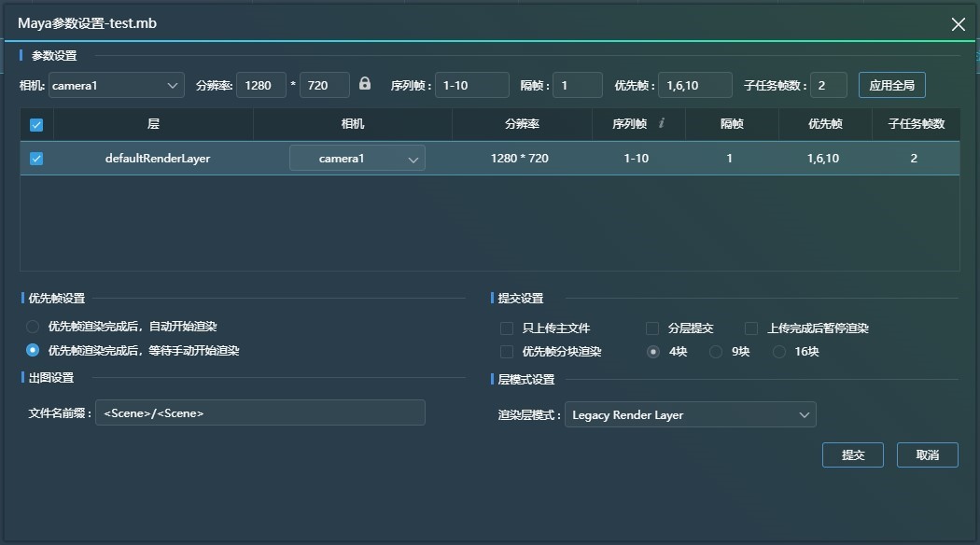Uncheck the defaultRenderLayer row checkbox

click(x=35, y=158)
